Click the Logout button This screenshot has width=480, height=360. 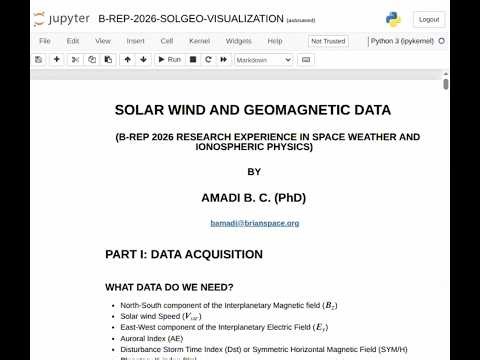429,19
